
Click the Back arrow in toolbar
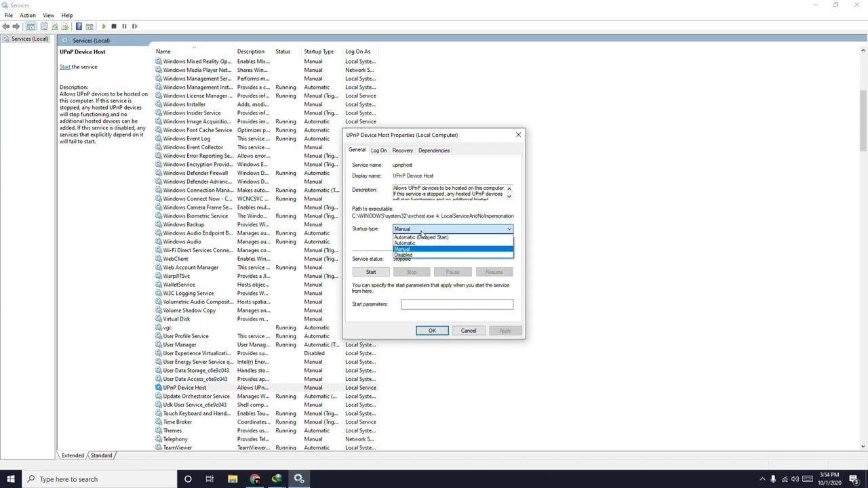[6, 26]
